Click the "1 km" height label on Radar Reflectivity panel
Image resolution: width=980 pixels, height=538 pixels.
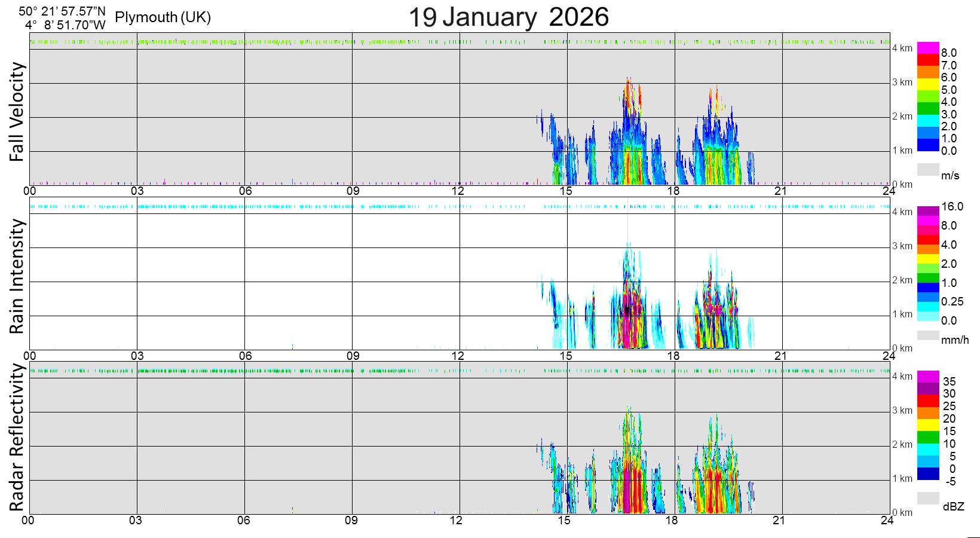(902, 479)
